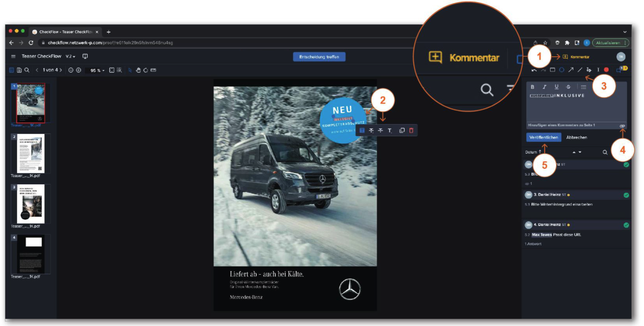Click the browser reload button
This screenshot has width=644, height=326.
(x=31, y=43)
